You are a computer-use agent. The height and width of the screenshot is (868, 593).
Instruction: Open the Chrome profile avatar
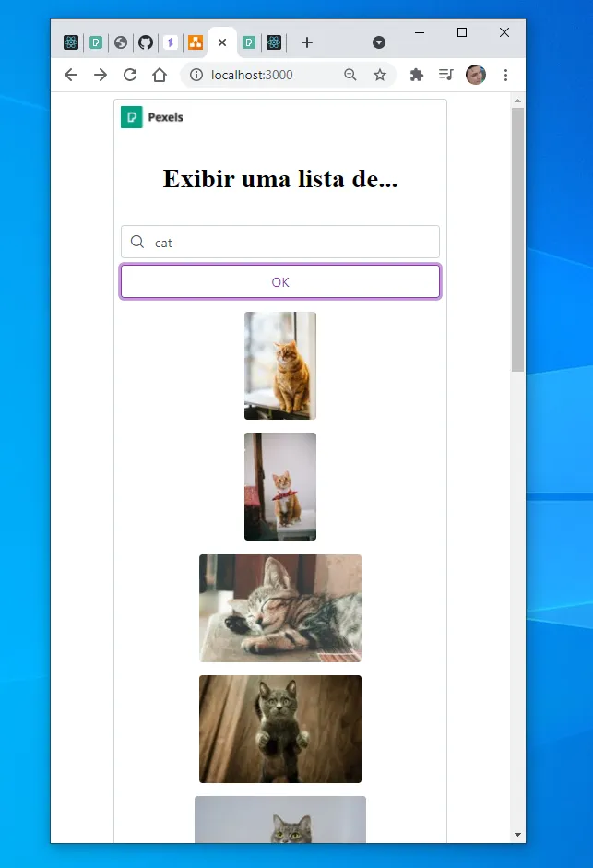pos(476,75)
